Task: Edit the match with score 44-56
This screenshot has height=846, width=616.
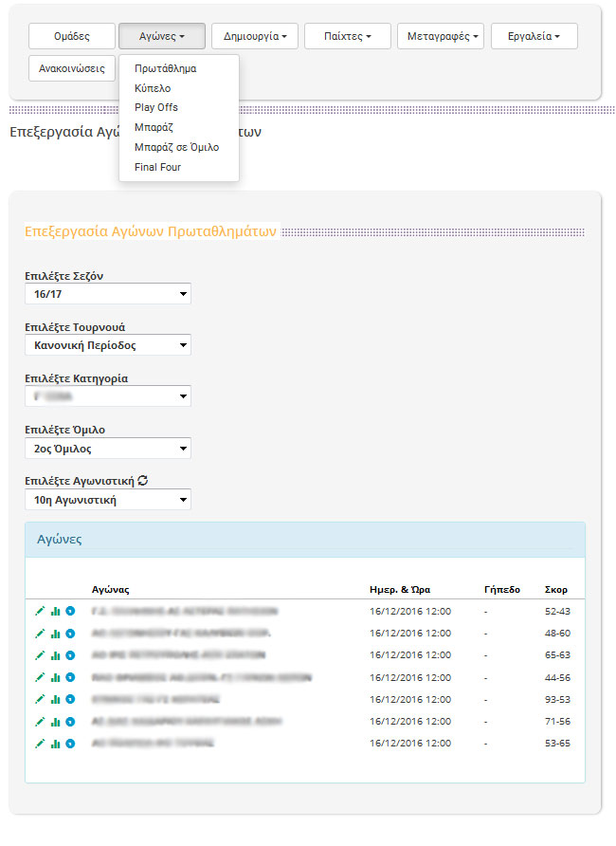Action: tap(39, 677)
